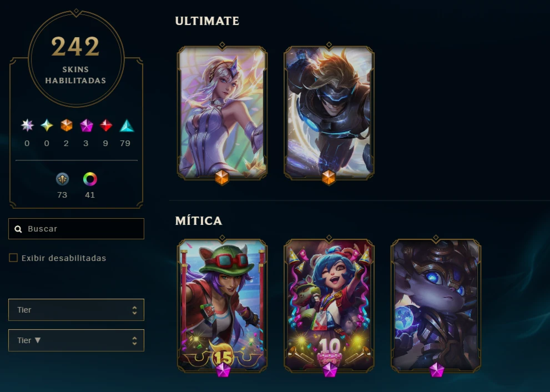Image resolution: width=550 pixels, height=392 pixels.
Task: Click the legacy emblem icon above 73
Action: [62, 179]
